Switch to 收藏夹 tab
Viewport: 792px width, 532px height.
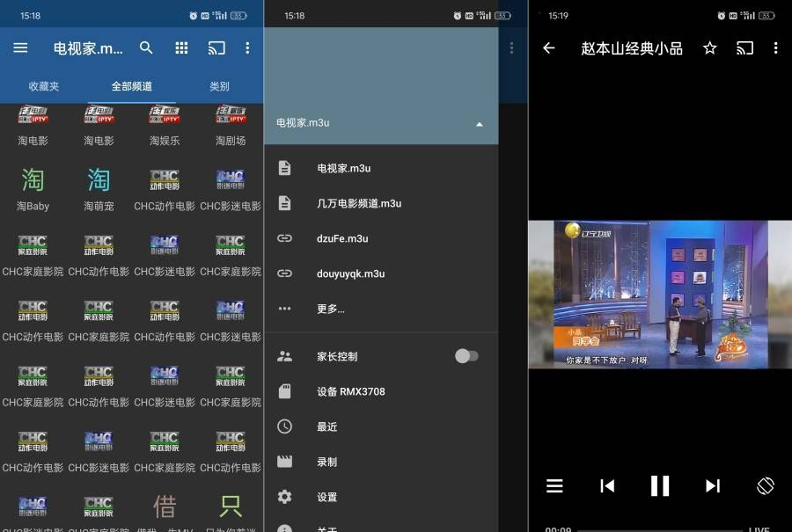(44, 86)
